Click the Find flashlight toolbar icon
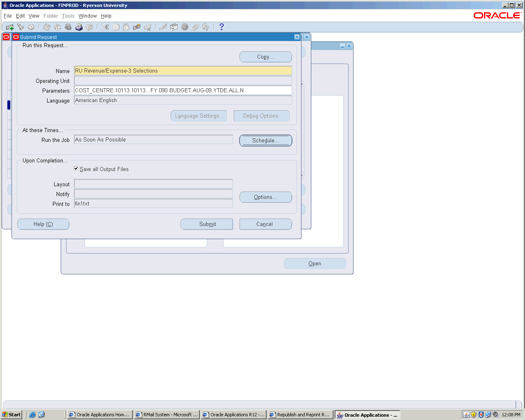525x420 pixels. click(21, 27)
